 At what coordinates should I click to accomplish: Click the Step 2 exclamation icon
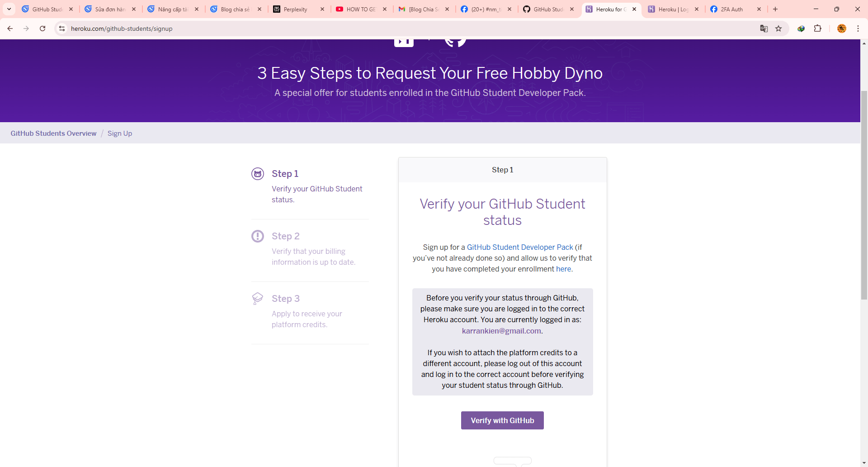click(x=258, y=236)
